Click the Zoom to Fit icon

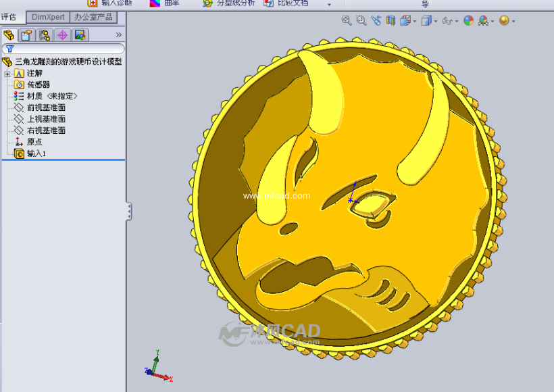pos(347,21)
